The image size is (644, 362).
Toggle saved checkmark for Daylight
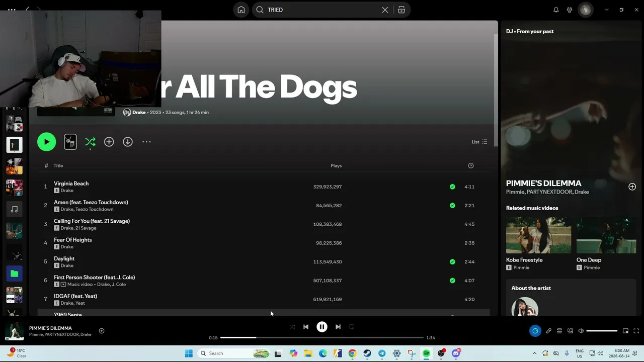click(x=452, y=261)
